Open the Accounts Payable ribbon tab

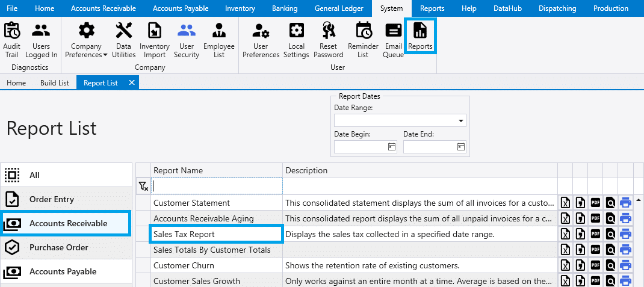pyautogui.click(x=181, y=8)
